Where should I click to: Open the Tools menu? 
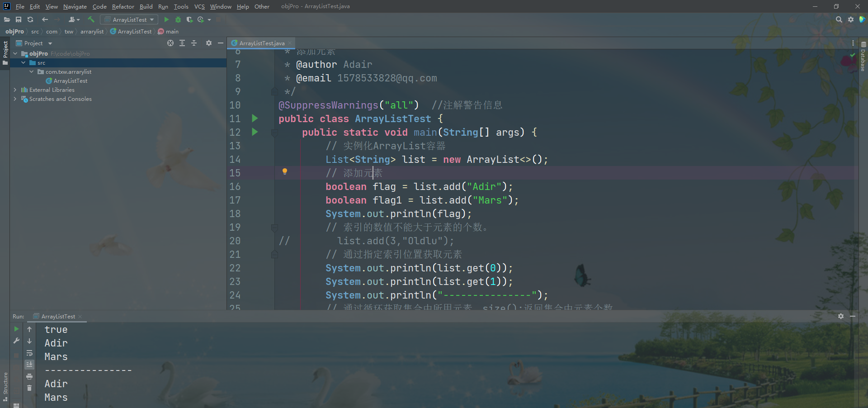pos(181,6)
